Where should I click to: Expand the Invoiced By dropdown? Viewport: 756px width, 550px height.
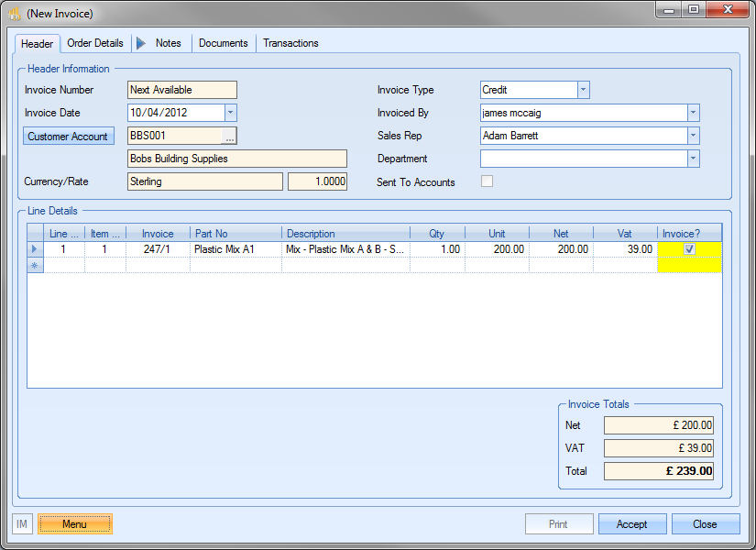pos(693,113)
